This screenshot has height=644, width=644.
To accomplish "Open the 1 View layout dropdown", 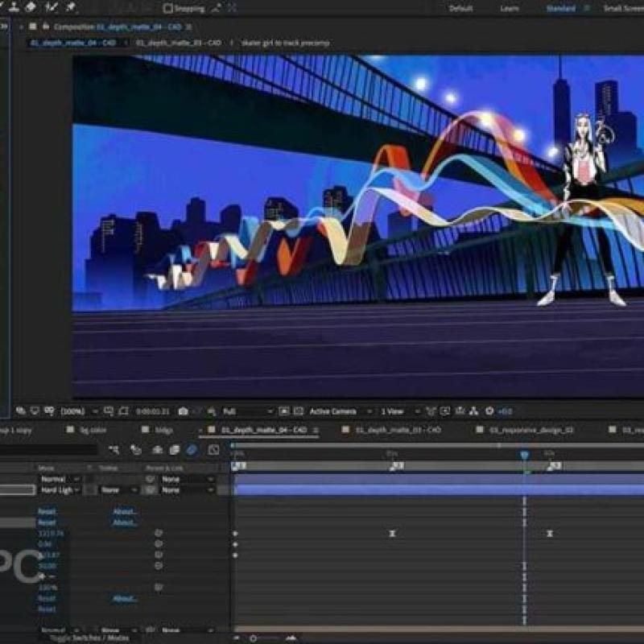I will point(400,411).
